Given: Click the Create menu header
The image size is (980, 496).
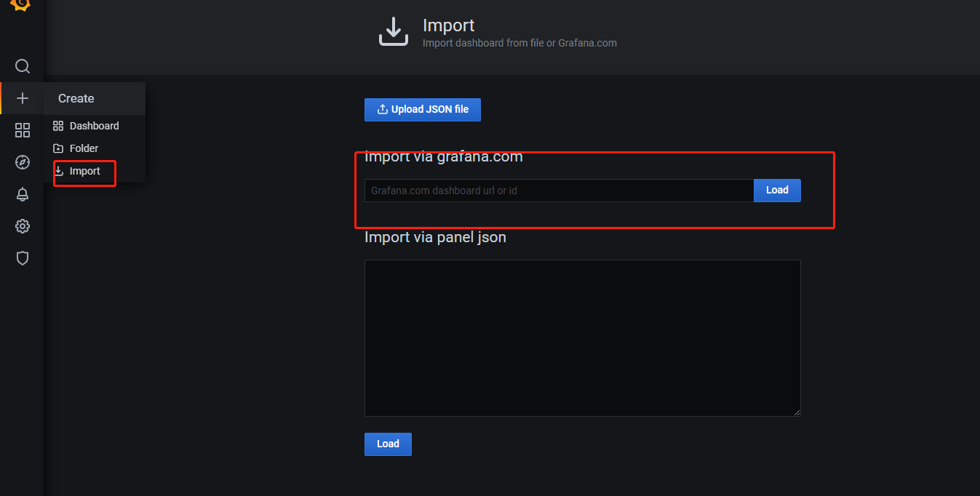Looking at the screenshot, I should 95,98.
